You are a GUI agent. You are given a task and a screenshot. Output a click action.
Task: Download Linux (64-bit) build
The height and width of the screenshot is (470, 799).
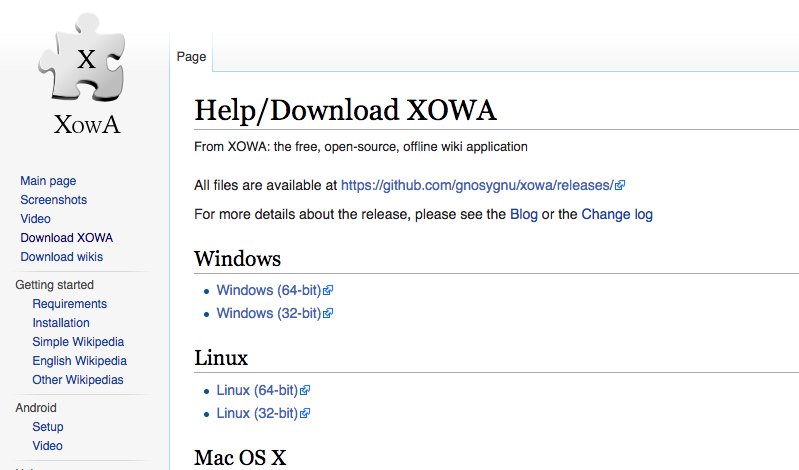[x=257, y=390]
